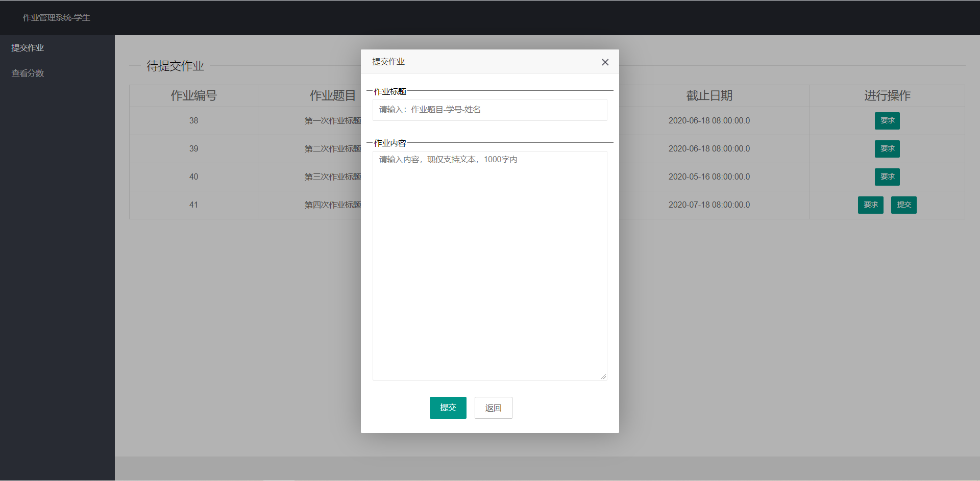This screenshot has width=980, height=481.
Task: Click the dialog title 提交作业
Action: coord(388,62)
